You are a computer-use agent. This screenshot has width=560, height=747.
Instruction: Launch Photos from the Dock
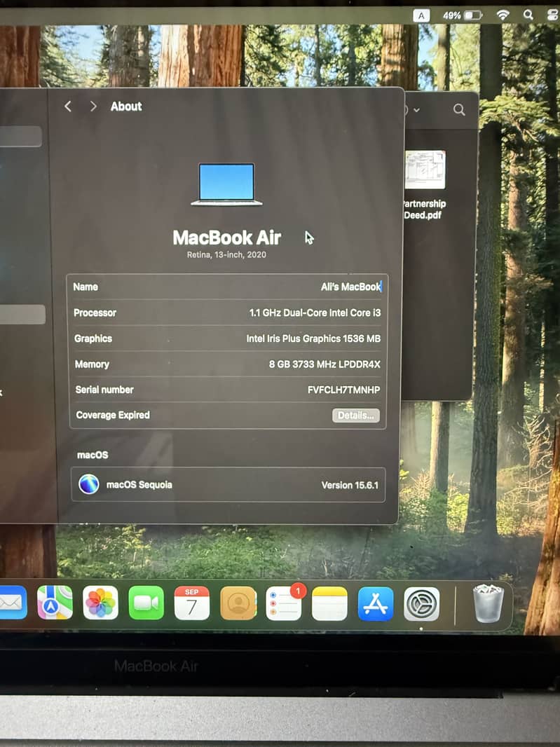100,603
